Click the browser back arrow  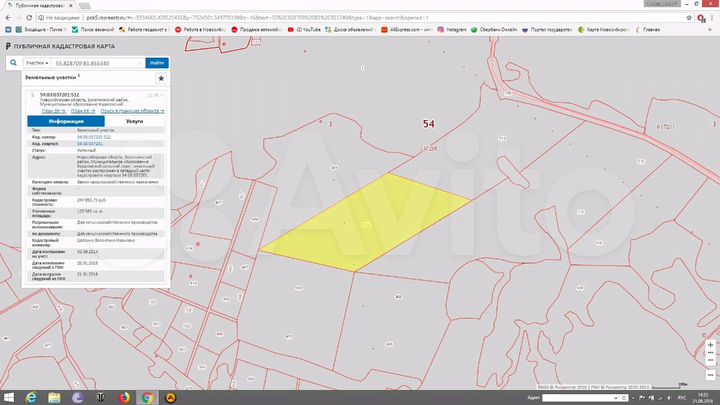[x=7, y=18]
